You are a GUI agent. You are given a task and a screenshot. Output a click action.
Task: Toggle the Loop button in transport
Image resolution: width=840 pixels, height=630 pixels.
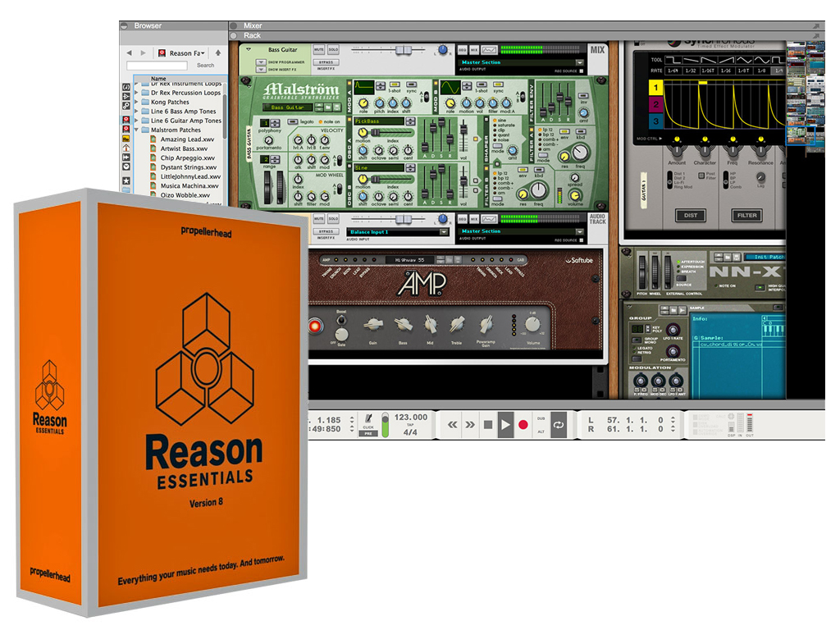[559, 425]
